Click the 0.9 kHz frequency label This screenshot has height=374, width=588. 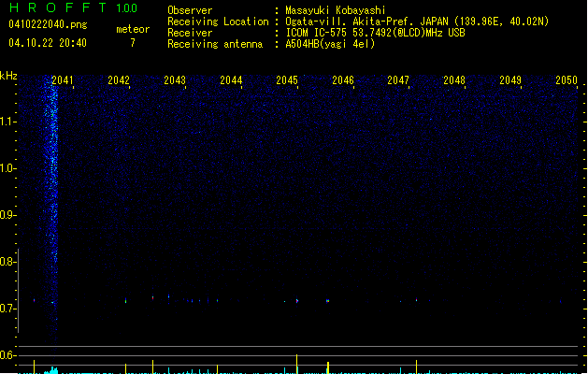point(7,215)
